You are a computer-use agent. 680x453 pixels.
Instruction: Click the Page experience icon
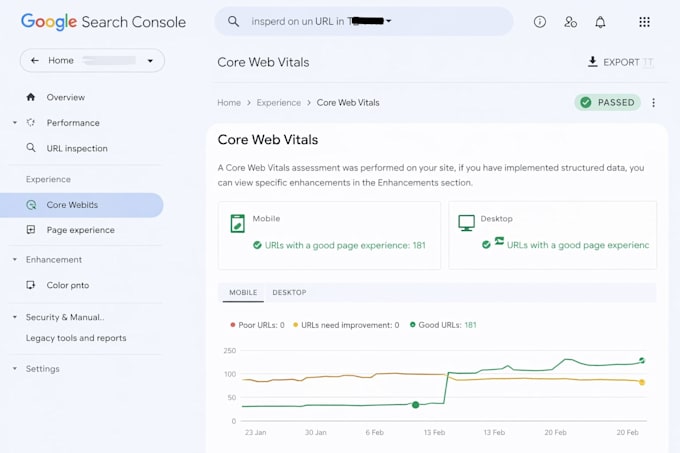pyautogui.click(x=31, y=230)
